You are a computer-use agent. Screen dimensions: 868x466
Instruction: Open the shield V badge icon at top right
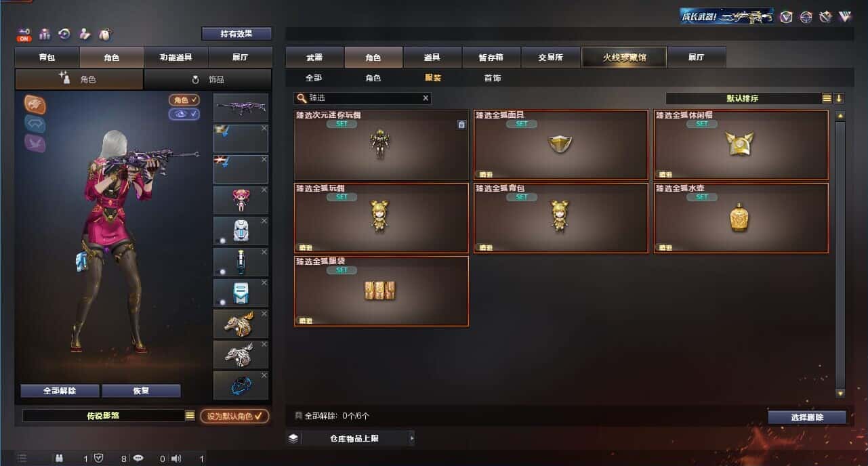pos(786,17)
